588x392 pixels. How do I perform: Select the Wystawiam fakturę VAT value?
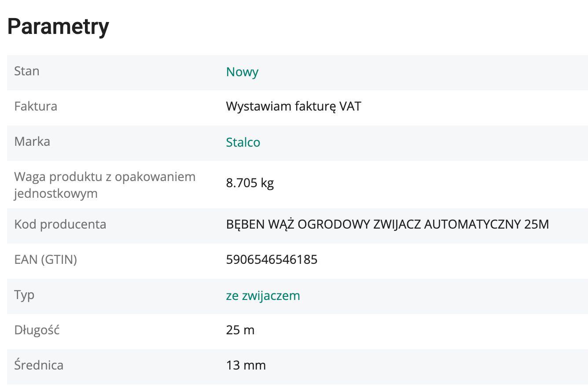[294, 107]
